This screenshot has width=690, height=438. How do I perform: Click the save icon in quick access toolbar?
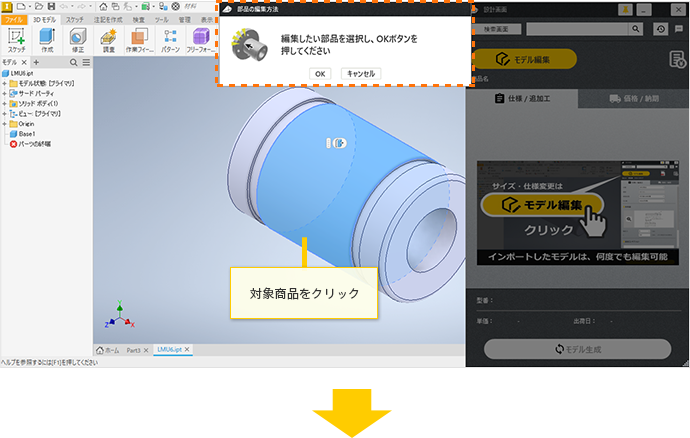[x=49, y=6]
